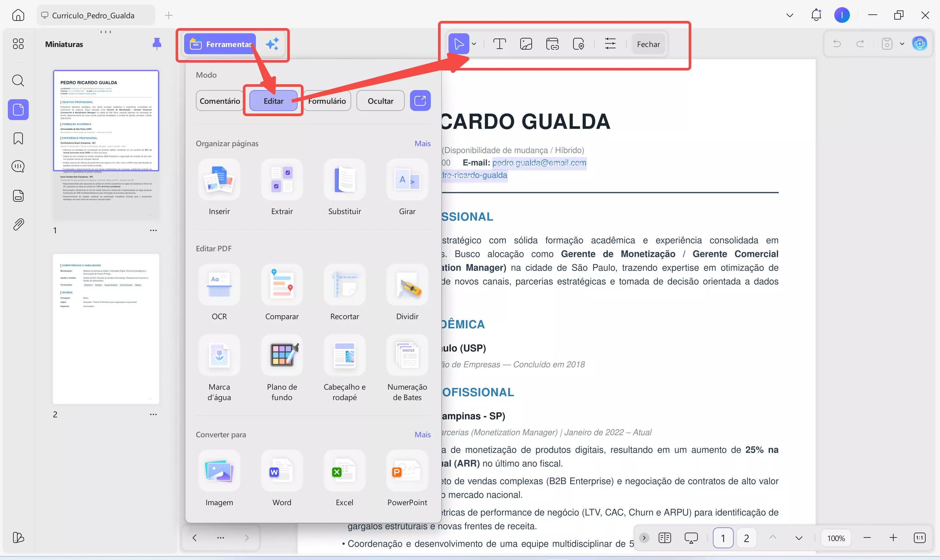Open Cabeçalho e rodapé tool
This screenshot has width=940, height=560.
point(345,368)
